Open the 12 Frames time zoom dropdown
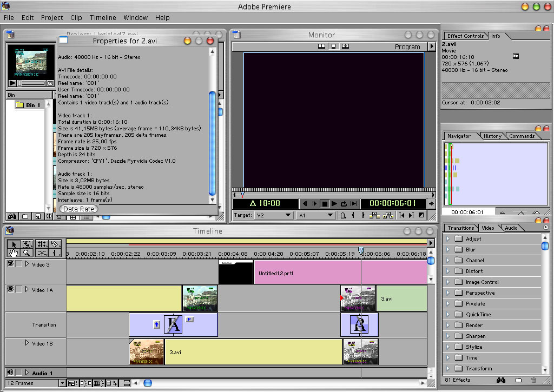This screenshot has width=554, height=392. coord(62,383)
